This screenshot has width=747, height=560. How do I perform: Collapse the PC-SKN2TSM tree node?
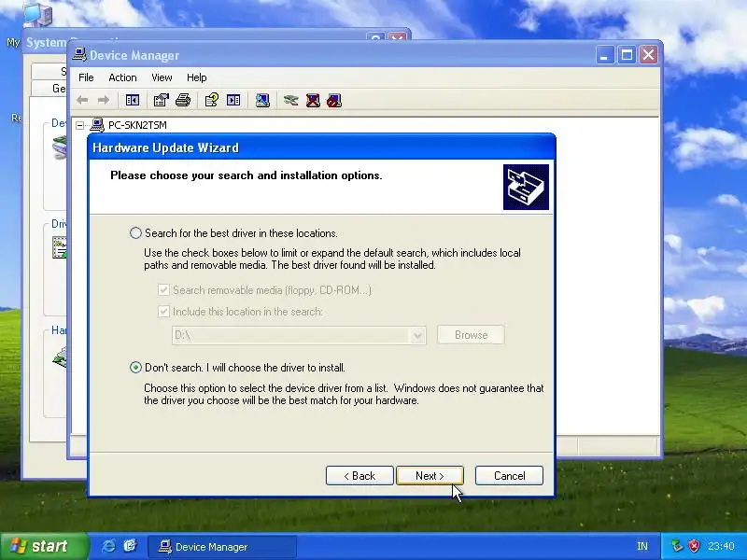[x=80, y=125]
